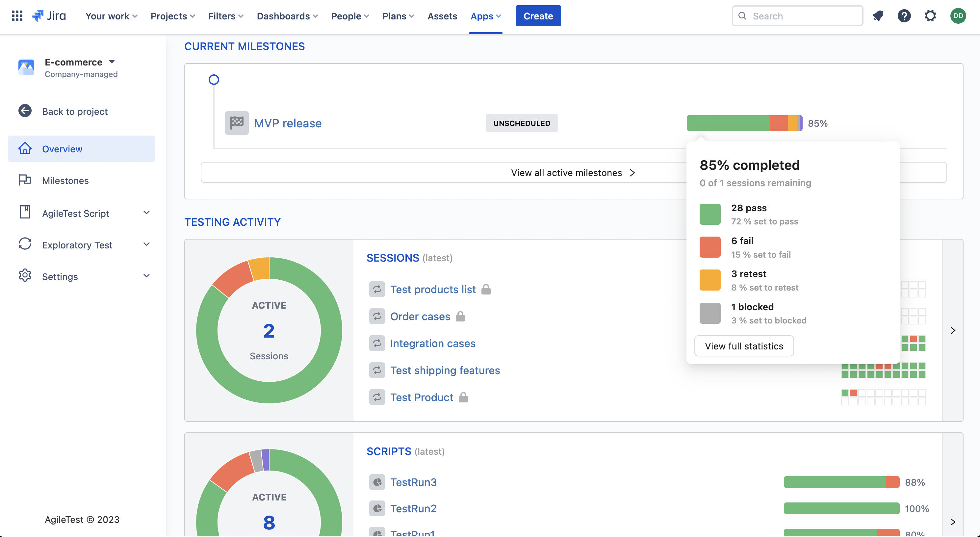
Task: Click View all active milestones
Action: coord(573,173)
